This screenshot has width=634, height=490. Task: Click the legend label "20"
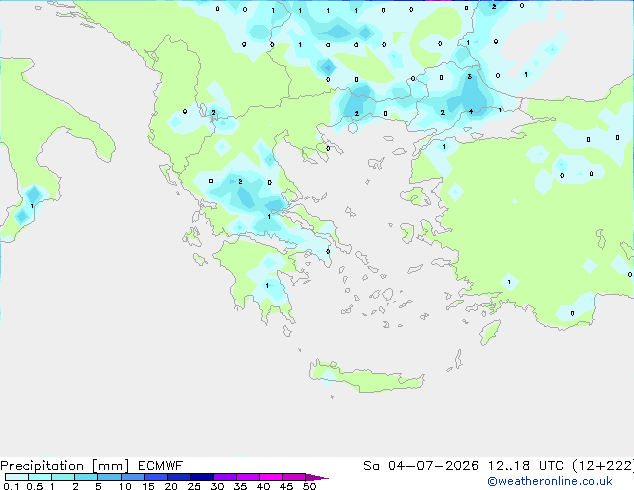coord(171,486)
